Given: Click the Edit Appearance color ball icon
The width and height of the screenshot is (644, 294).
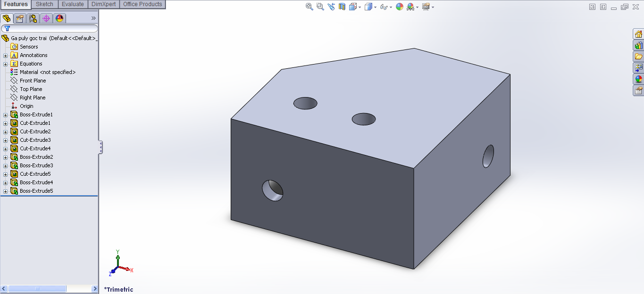Looking at the screenshot, I should click(x=400, y=7).
